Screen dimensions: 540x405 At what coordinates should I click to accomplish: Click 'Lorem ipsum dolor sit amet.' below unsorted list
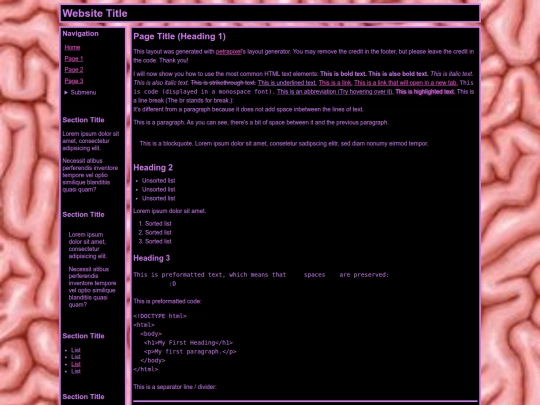coord(169,211)
